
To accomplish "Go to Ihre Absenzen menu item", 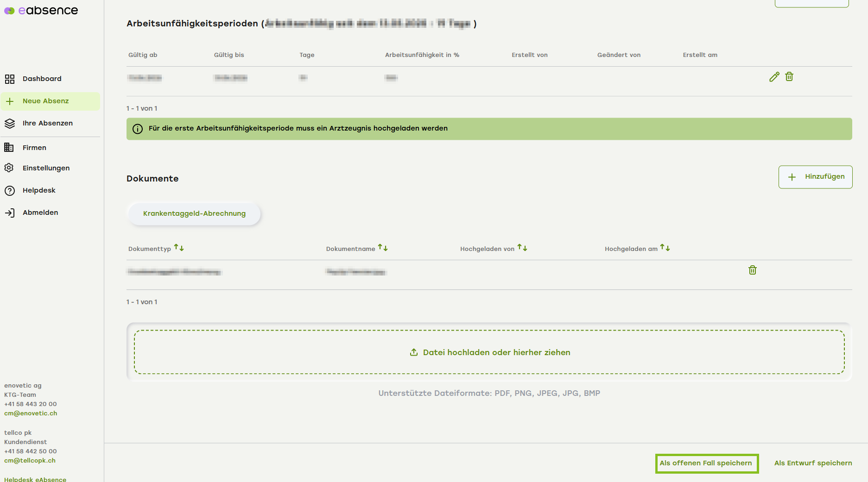I will coord(47,123).
